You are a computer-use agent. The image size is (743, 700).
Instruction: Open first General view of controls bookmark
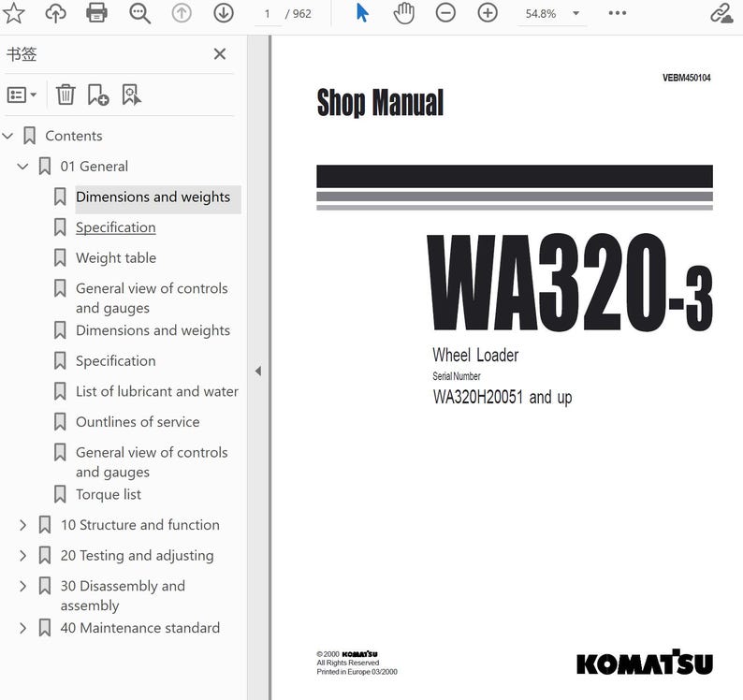(x=152, y=299)
